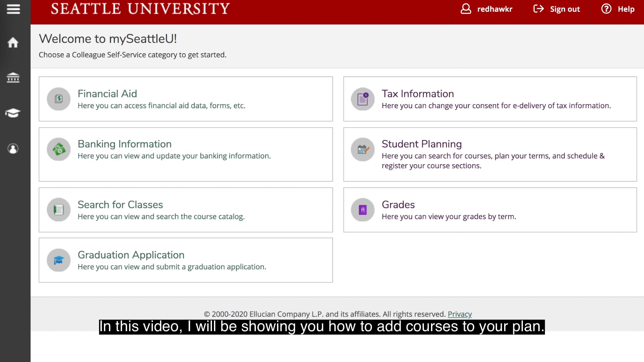Click the Banking Information money icon
Image resolution: width=644 pixels, height=362 pixels.
[x=59, y=149]
